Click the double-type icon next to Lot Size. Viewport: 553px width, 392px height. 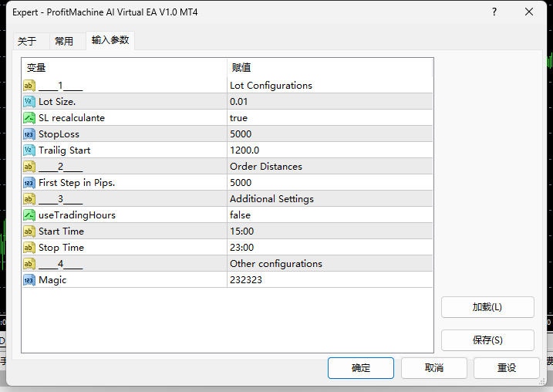click(29, 102)
